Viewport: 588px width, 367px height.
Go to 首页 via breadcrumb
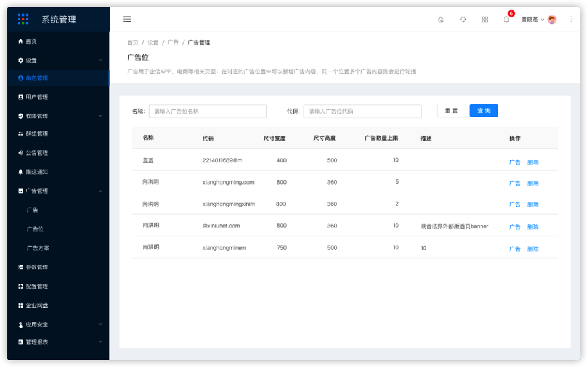click(x=133, y=42)
